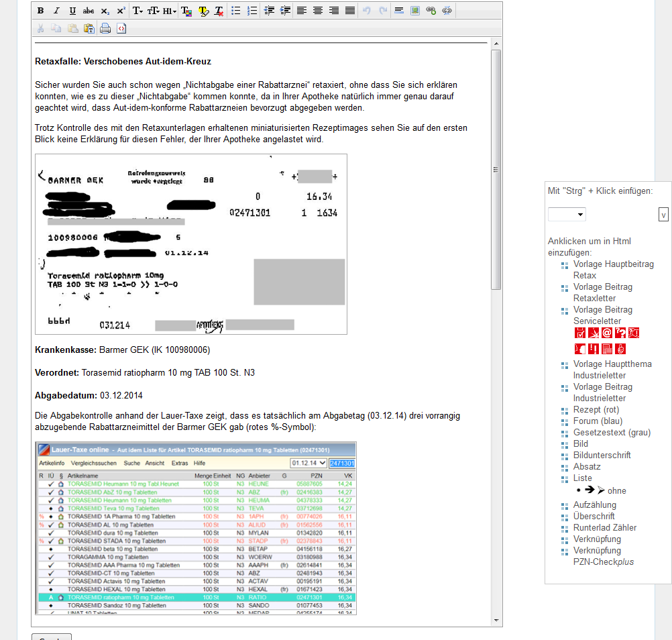Insert a bulleted list

[x=236, y=11]
